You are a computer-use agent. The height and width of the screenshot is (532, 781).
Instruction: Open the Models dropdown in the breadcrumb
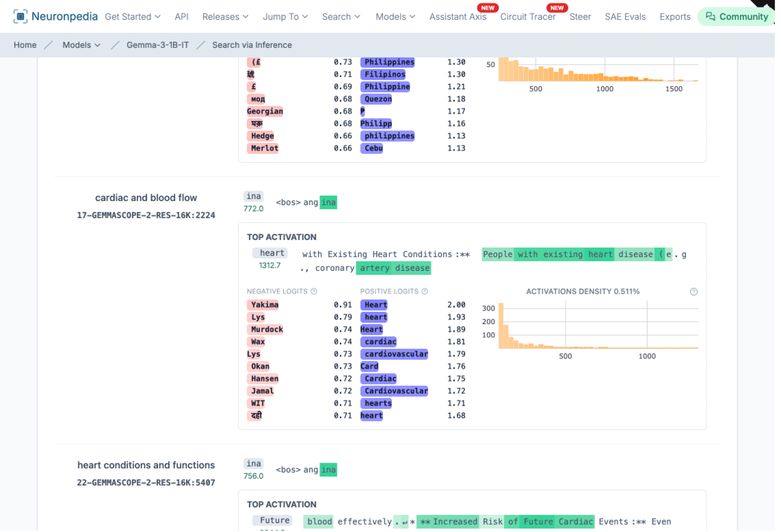pos(81,45)
